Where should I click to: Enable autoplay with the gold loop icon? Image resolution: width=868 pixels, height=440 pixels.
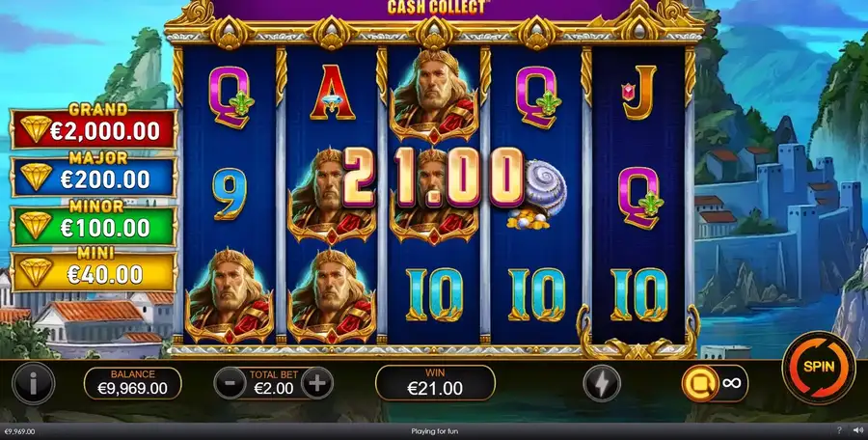(x=700, y=383)
